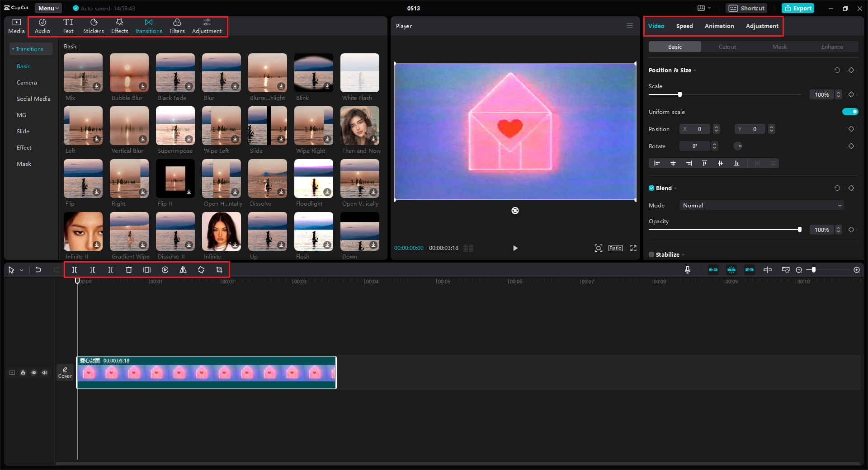Image resolution: width=868 pixels, height=470 pixels.
Task: Rotate the selected clip
Action: [x=201, y=270]
